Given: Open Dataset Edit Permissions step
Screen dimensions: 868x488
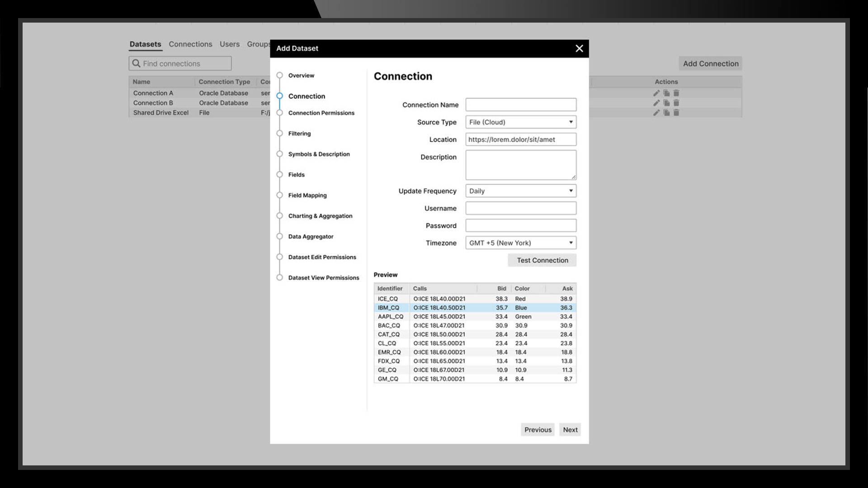Looking at the screenshot, I should pyautogui.click(x=322, y=257).
